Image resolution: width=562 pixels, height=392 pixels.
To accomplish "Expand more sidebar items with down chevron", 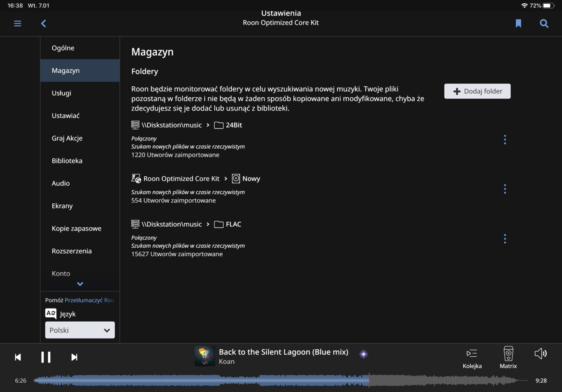I will pyautogui.click(x=80, y=284).
